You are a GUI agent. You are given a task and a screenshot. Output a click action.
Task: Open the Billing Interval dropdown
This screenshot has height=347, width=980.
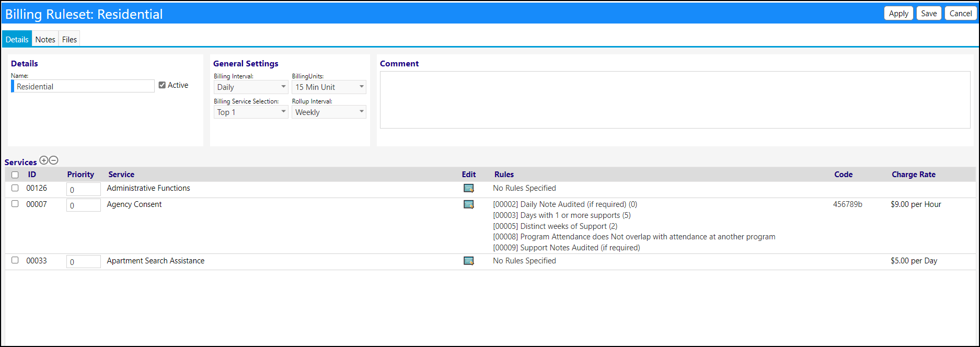click(x=251, y=87)
